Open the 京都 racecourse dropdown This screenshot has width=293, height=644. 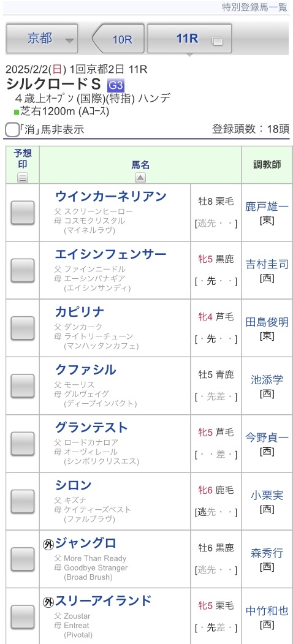42,39
